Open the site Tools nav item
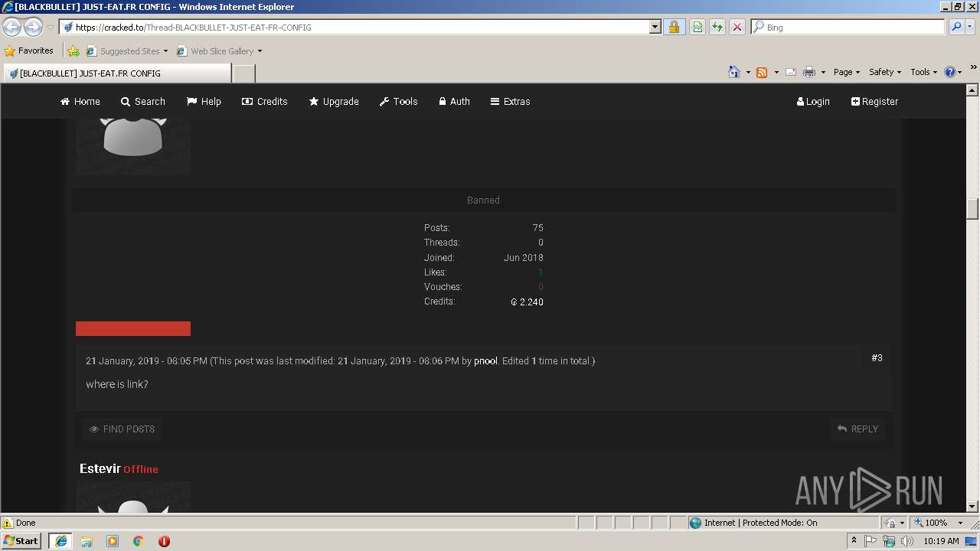The height and width of the screenshot is (551, 980). (x=399, y=101)
